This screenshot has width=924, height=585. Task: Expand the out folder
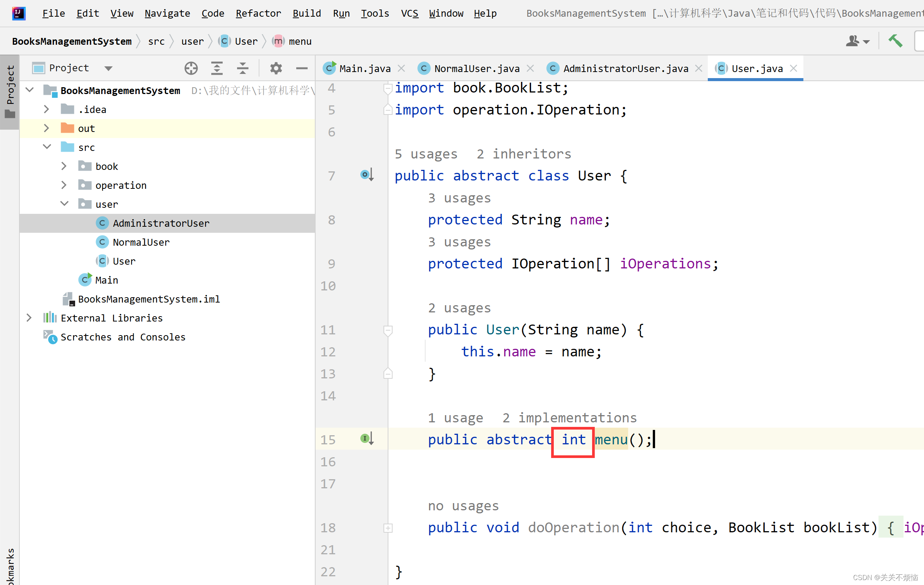(x=46, y=128)
